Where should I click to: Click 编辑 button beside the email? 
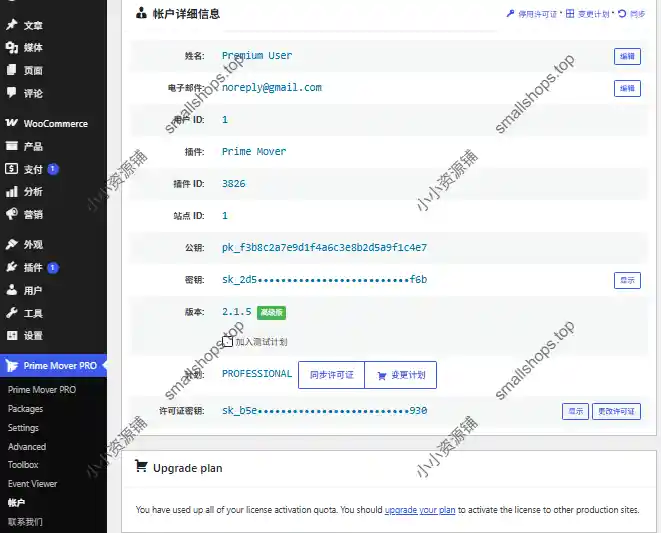point(627,88)
